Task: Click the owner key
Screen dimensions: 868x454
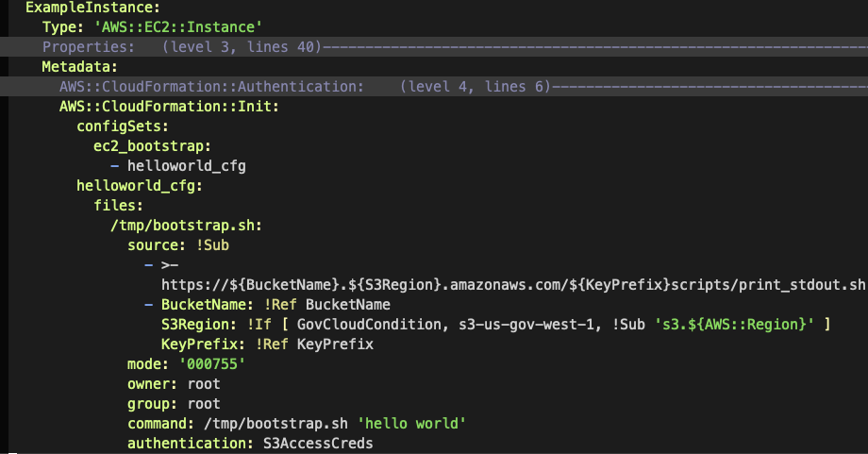Action: [152, 384]
